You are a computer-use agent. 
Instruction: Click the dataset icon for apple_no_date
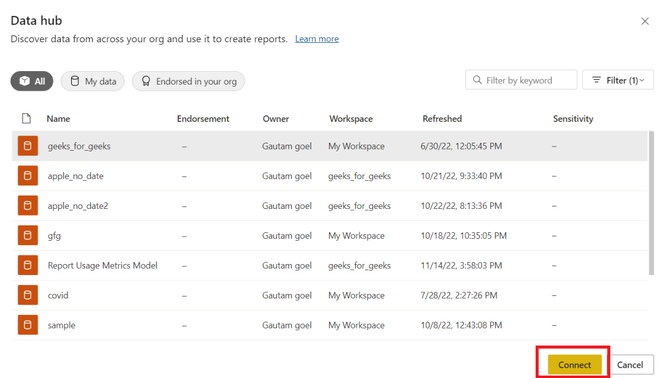[x=28, y=176]
